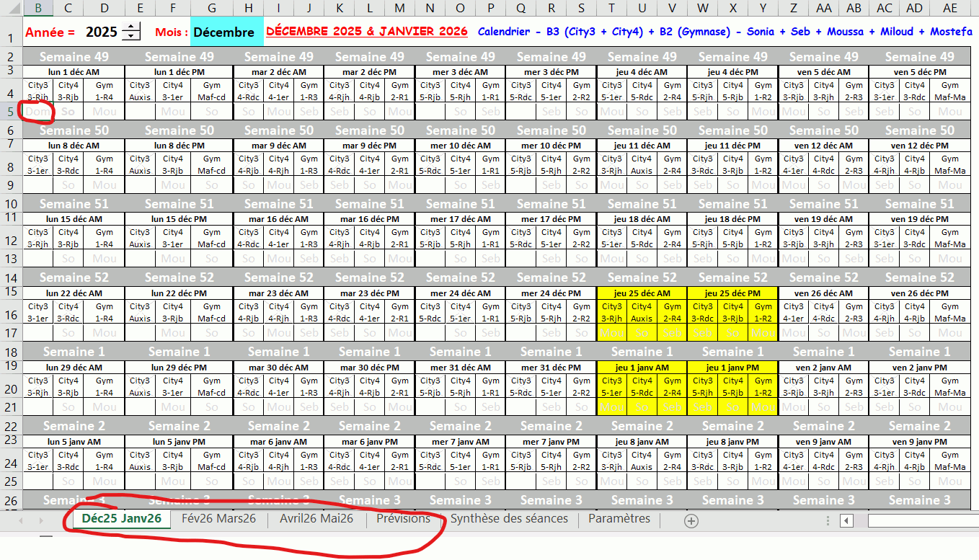Select the ven 19 déc AM cell
Screen dimensions: 979x560
(823, 219)
